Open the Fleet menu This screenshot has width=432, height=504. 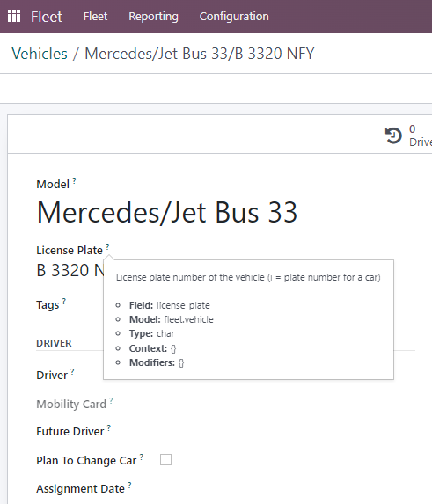(x=96, y=16)
